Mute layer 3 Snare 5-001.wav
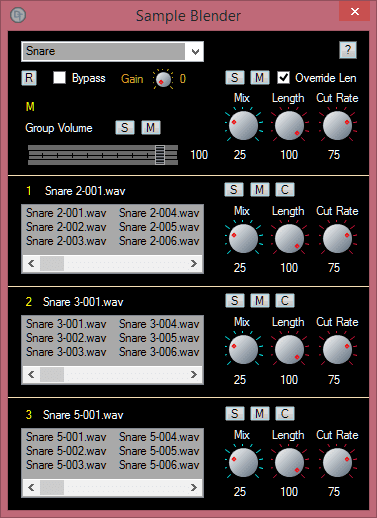 (x=260, y=413)
